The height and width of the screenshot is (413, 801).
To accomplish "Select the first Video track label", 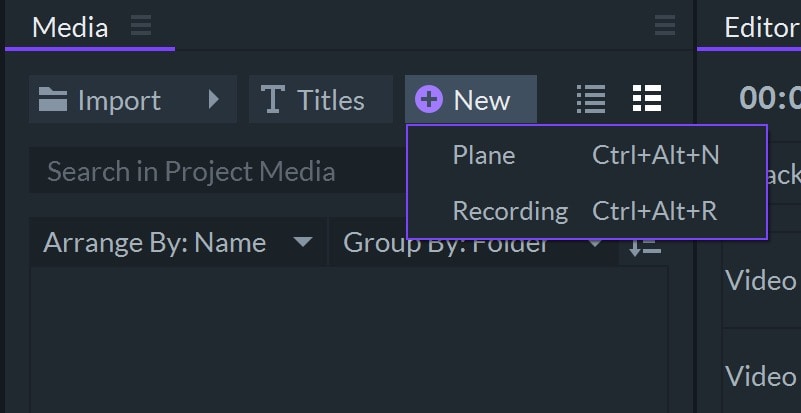I will 760,281.
